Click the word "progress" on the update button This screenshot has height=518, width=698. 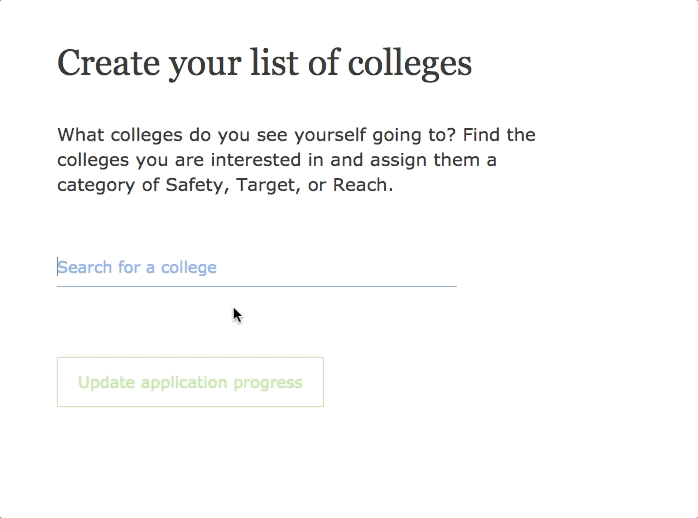[x=267, y=382]
